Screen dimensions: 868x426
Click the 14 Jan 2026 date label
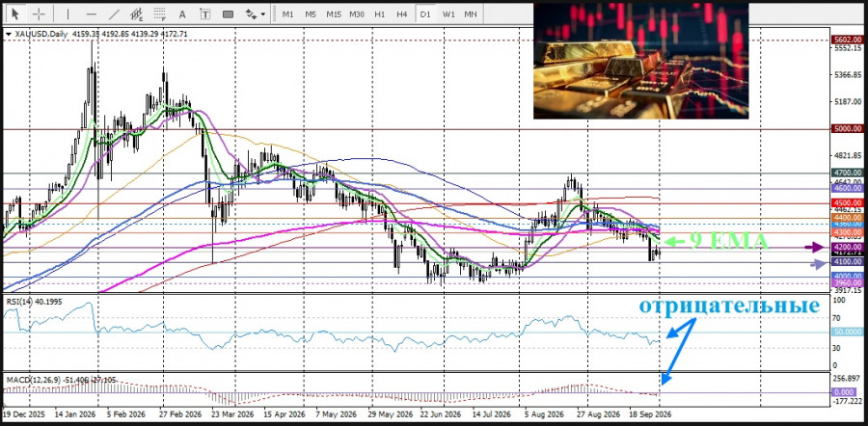click(73, 413)
